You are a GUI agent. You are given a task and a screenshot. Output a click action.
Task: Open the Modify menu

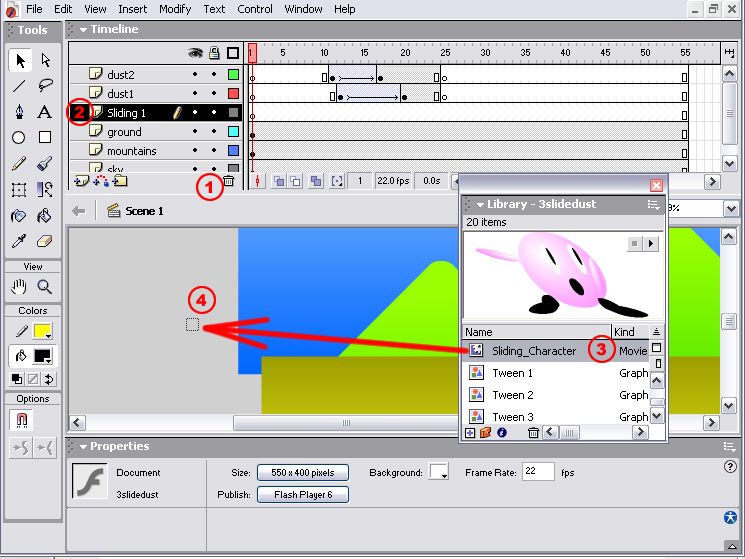175,9
